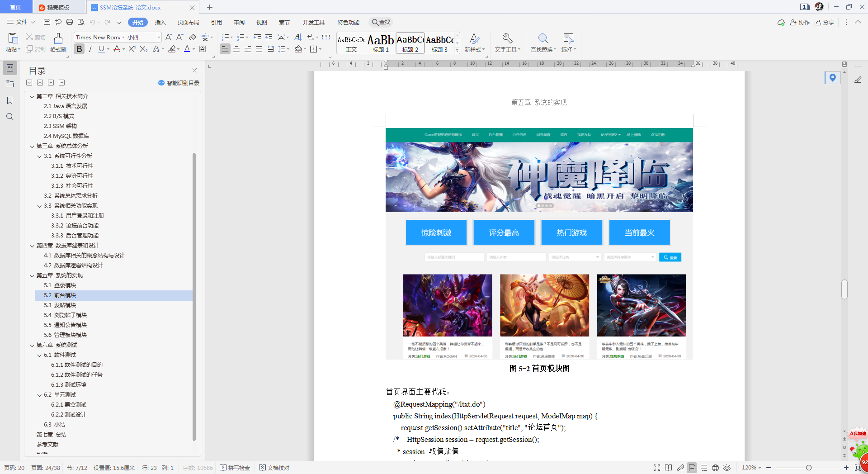Click the 智能识别目录 button

[179, 83]
